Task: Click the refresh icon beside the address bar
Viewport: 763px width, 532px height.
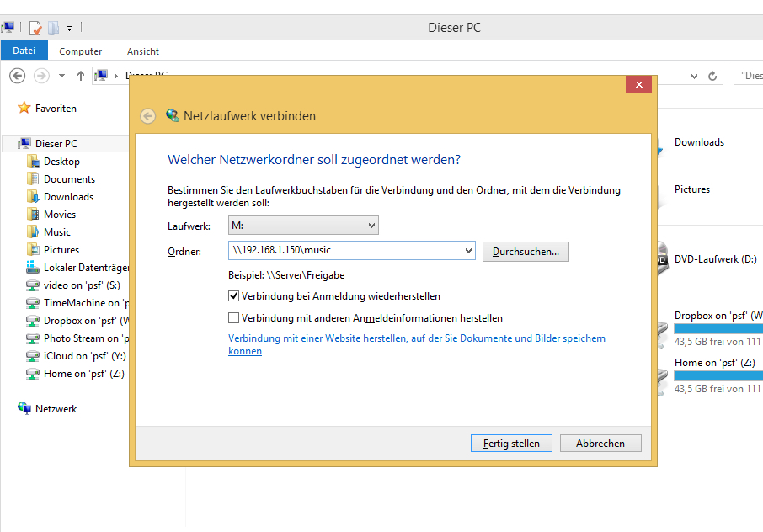Action: (713, 76)
